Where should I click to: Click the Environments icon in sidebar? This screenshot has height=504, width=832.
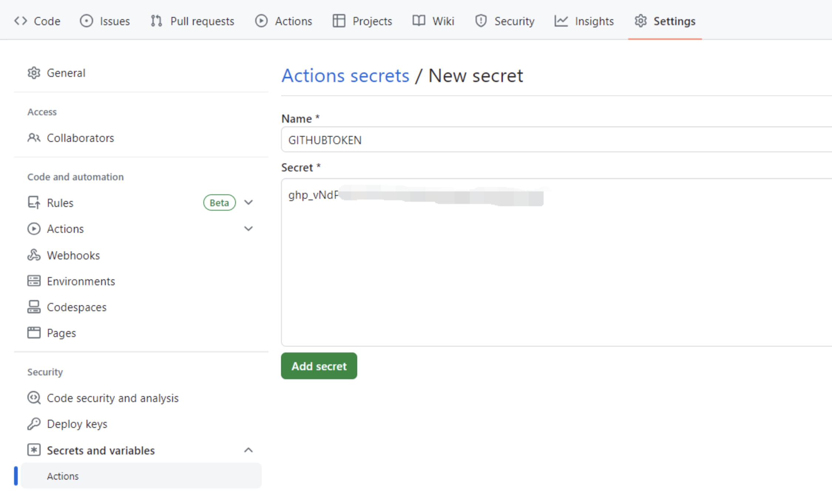pos(34,281)
